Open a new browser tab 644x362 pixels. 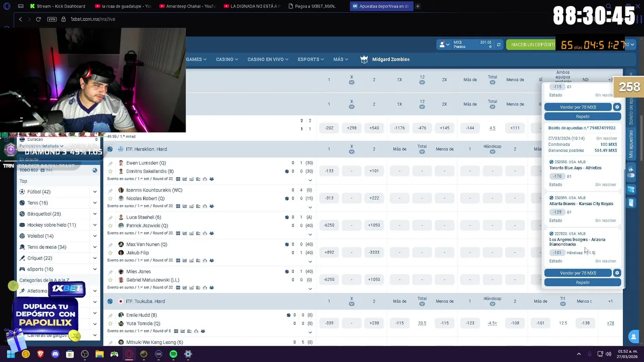coord(418,6)
